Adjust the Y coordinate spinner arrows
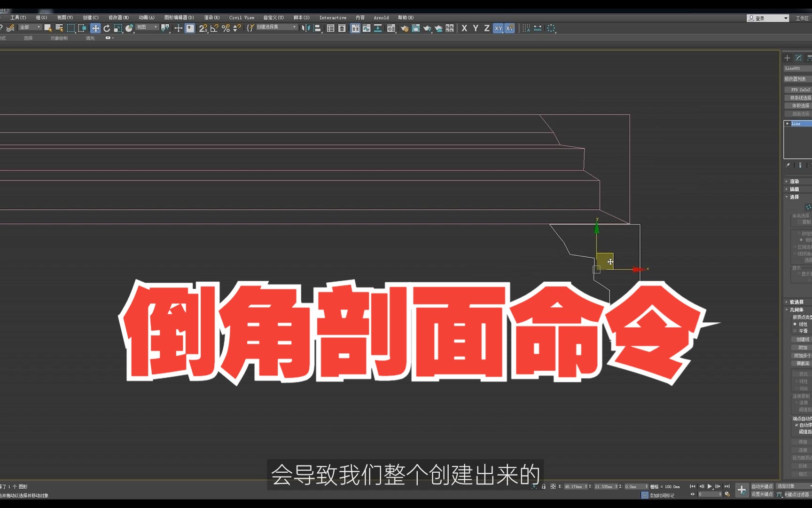This screenshot has width=812, height=508. [x=616, y=487]
